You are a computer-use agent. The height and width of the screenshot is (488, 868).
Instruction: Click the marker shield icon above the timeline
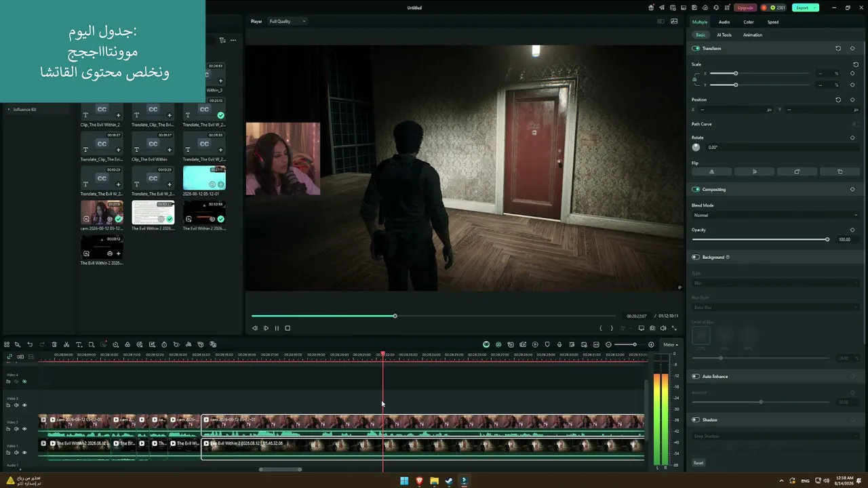(547, 344)
